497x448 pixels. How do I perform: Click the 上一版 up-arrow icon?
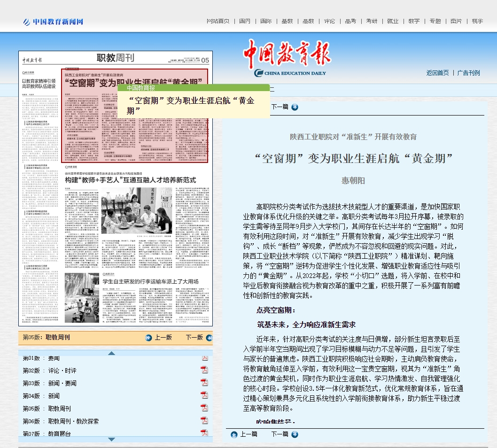click(149, 338)
